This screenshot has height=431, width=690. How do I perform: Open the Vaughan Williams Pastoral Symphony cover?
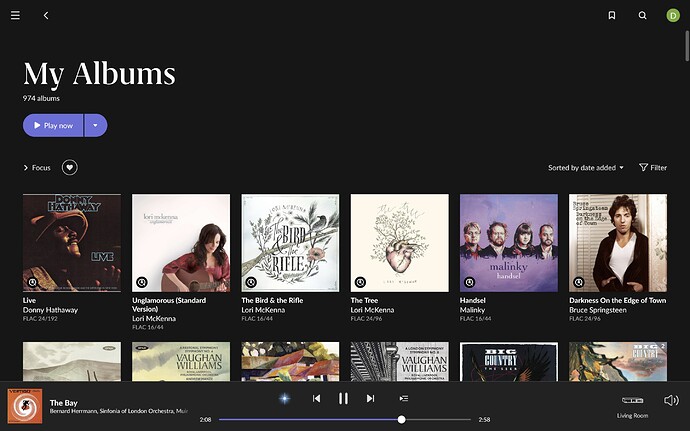coord(181,361)
